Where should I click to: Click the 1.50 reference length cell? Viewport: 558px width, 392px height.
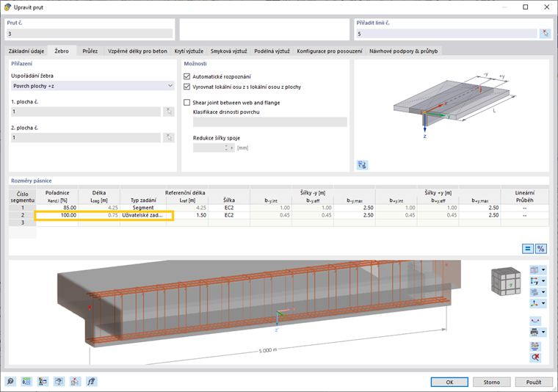(187, 215)
